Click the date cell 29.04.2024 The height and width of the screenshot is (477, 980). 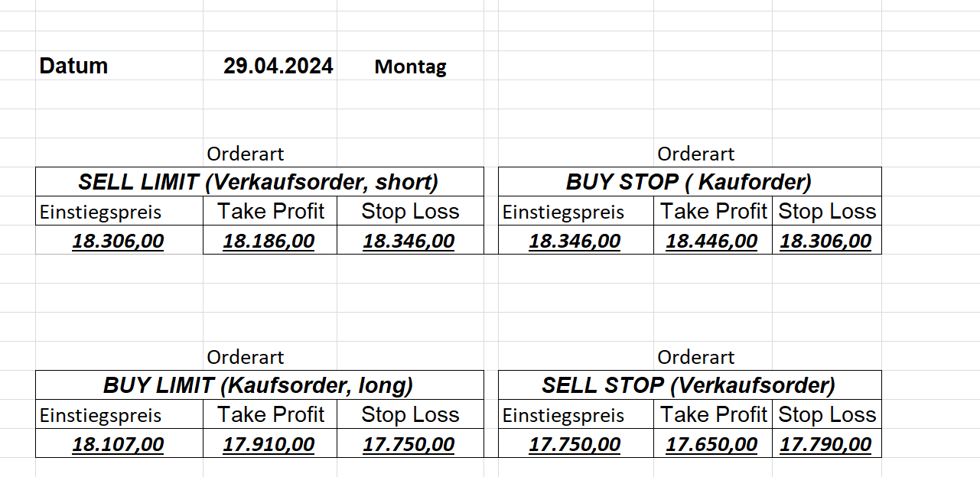point(278,66)
